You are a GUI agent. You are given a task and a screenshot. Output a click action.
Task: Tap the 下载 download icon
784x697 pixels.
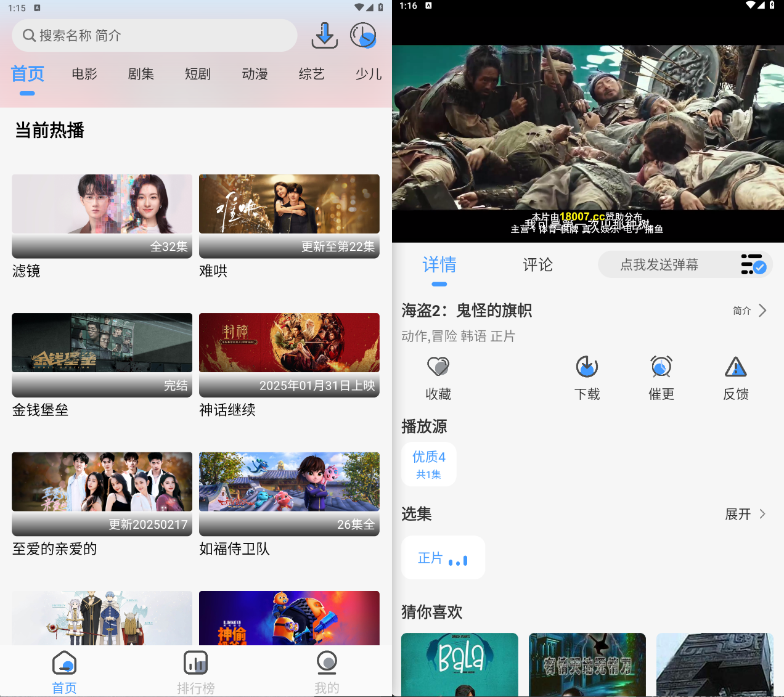coord(587,367)
